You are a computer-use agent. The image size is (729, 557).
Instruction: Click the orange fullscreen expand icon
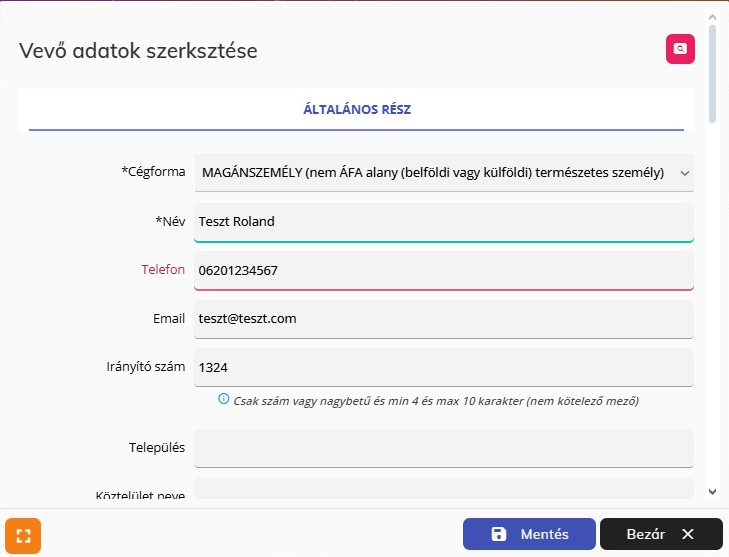pos(23,535)
